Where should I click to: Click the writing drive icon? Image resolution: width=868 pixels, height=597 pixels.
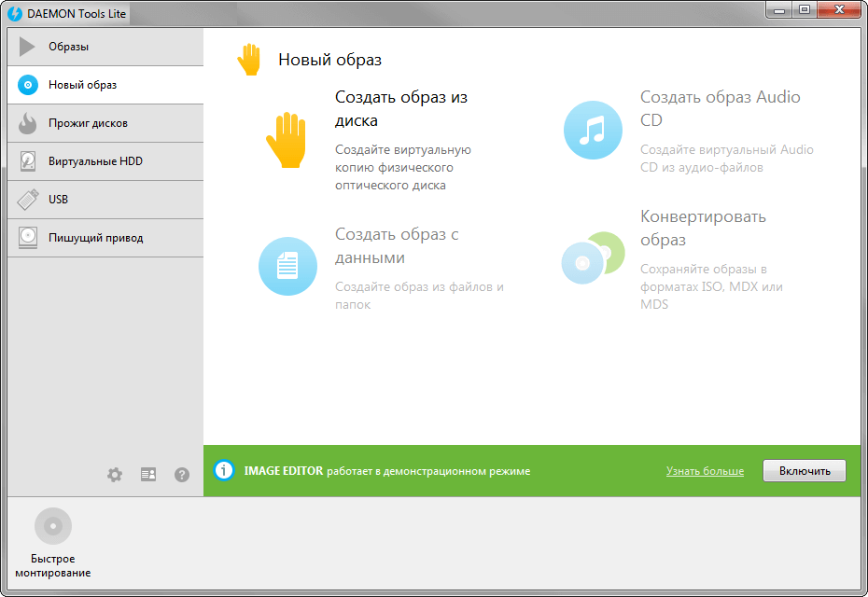[28, 237]
